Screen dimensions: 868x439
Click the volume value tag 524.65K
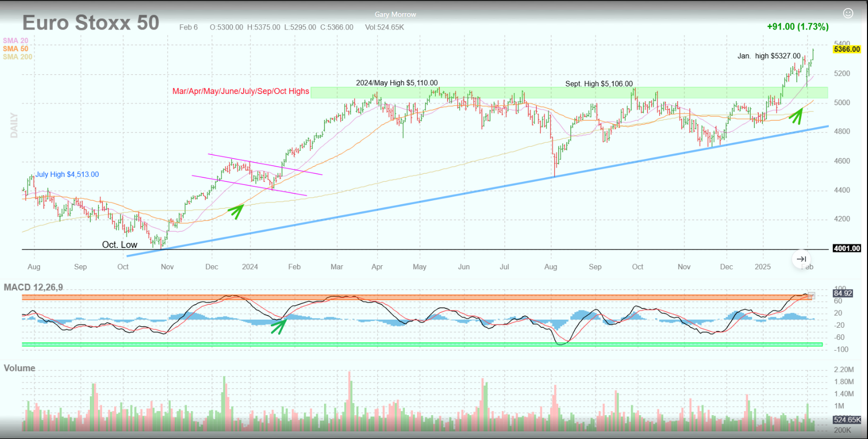point(847,420)
